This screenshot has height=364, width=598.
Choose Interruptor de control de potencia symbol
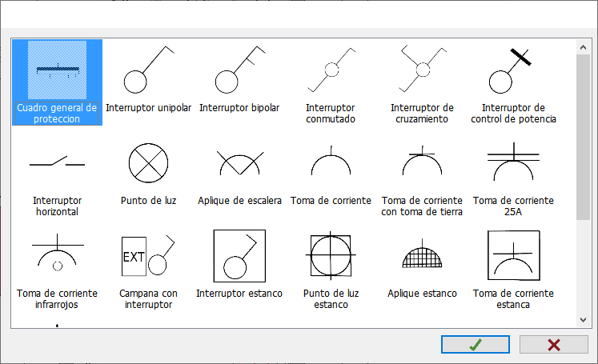click(x=510, y=71)
